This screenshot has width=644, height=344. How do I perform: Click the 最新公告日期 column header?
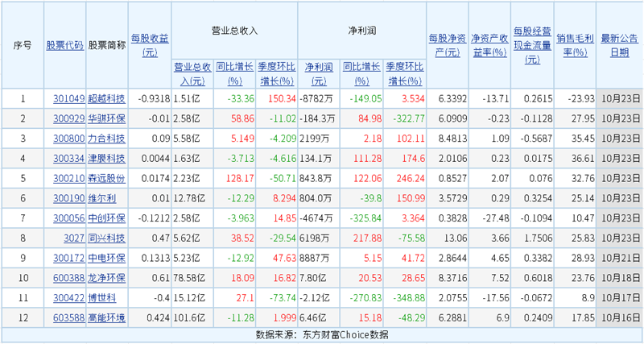point(619,45)
